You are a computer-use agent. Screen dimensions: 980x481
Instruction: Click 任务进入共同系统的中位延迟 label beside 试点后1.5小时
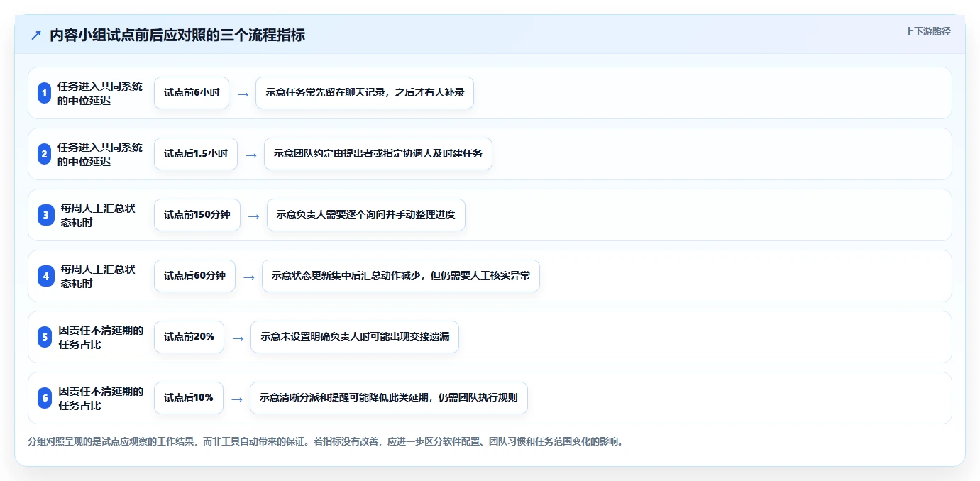click(100, 154)
